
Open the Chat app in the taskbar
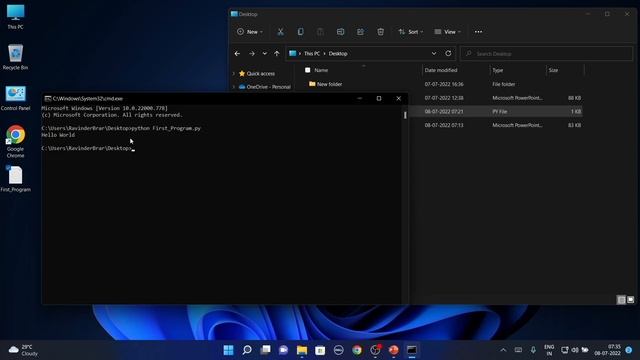pyautogui.click(x=283, y=350)
